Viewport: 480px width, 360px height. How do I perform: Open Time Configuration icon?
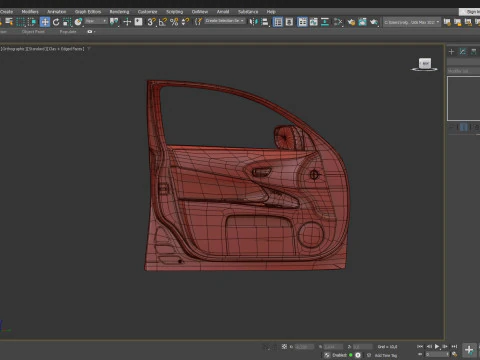coord(454,355)
